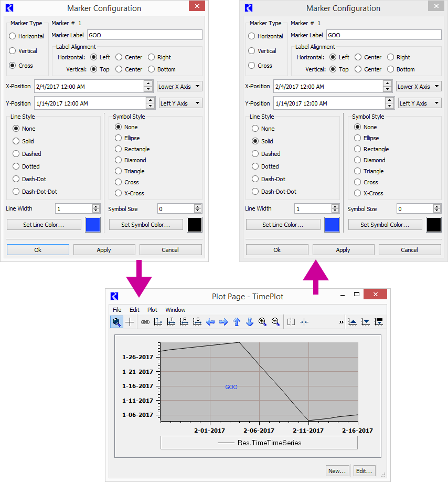Click Set Symbol Color in right dialog
The width and height of the screenshot is (448, 482).
(385, 225)
